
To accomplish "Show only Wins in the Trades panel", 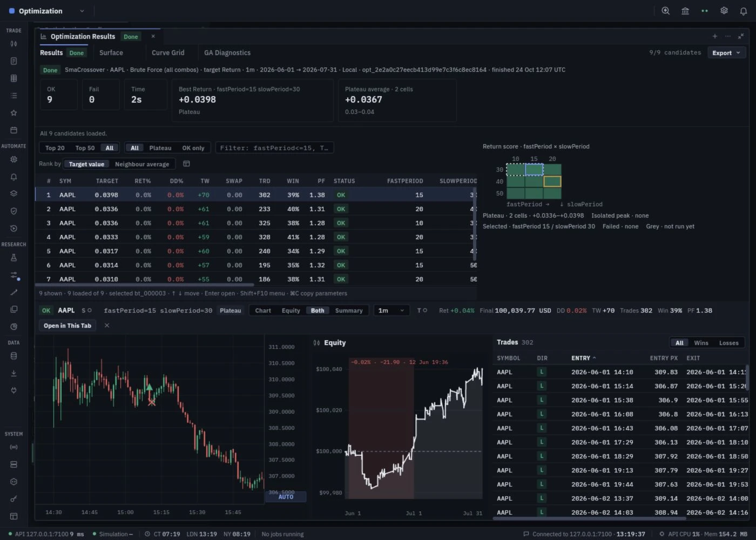I will pyautogui.click(x=701, y=343).
